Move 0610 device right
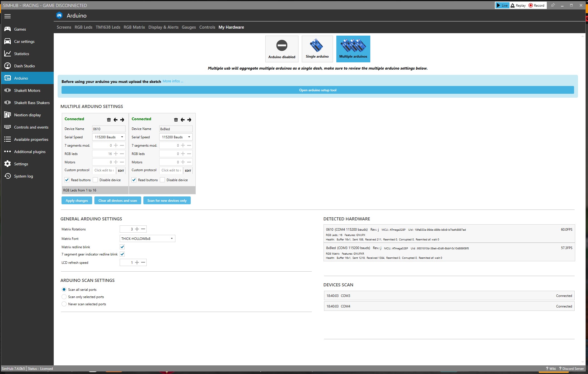 click(122, 120)
